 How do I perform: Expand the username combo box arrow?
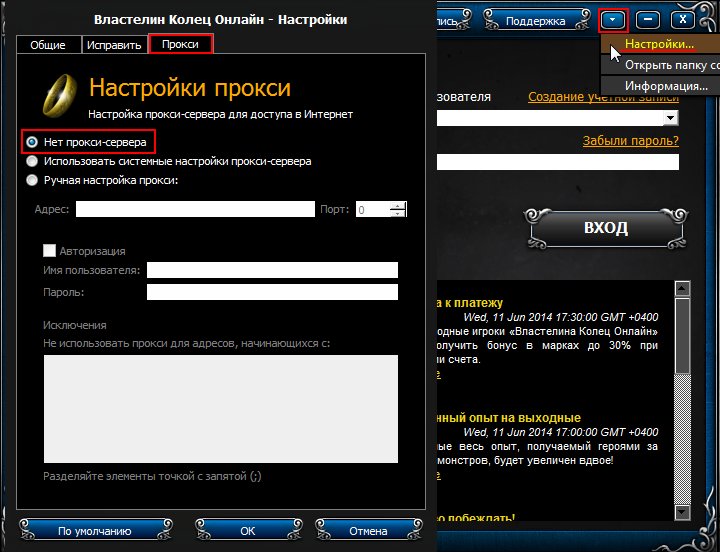click(x=671, y=118)
